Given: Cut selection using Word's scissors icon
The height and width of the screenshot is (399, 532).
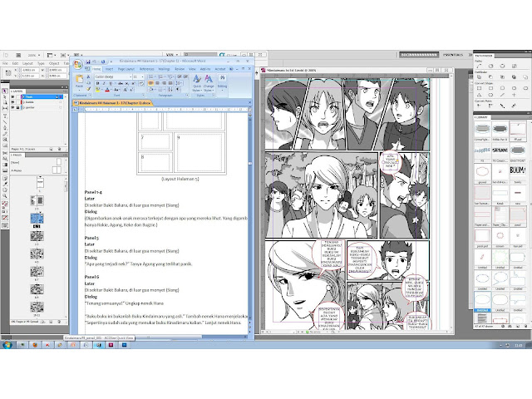Looking at the screenshot, I should [x=89, y=77].
